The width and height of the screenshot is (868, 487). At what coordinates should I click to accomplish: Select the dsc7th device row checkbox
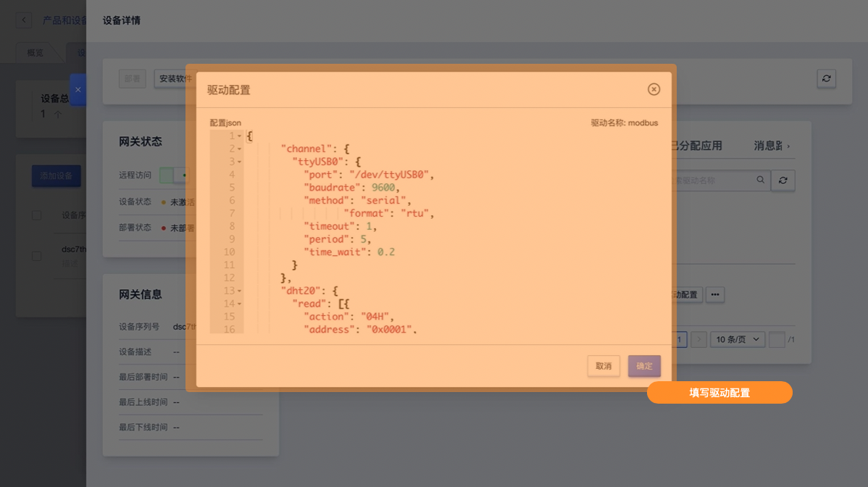37,256
